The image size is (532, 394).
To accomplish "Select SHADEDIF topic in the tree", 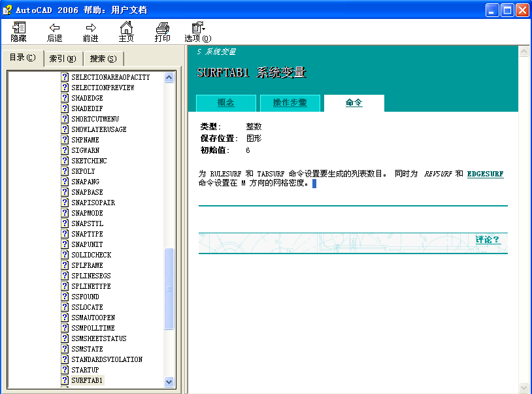I will coord(87,108).
